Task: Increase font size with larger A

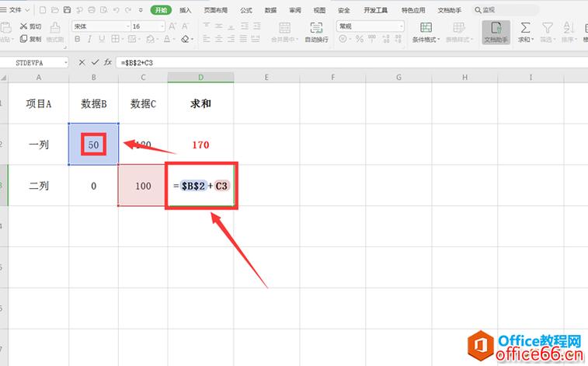Action: (x=172, y=26)
